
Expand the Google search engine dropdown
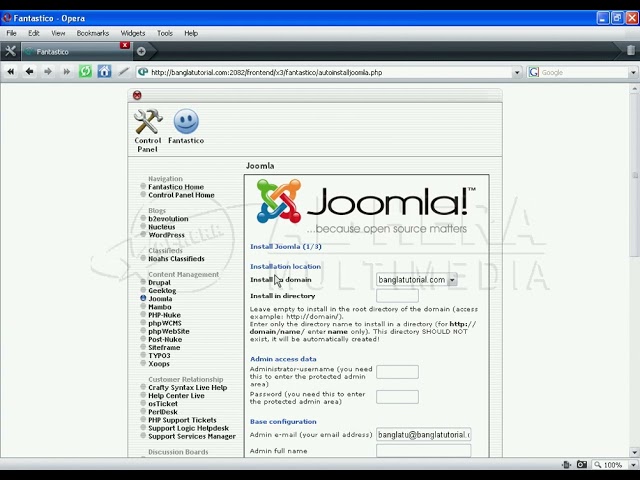tap(633, 73)
